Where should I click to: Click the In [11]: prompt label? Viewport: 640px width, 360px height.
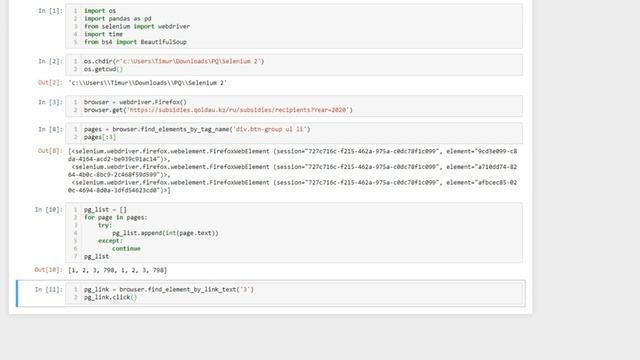[x=49, y=289]
